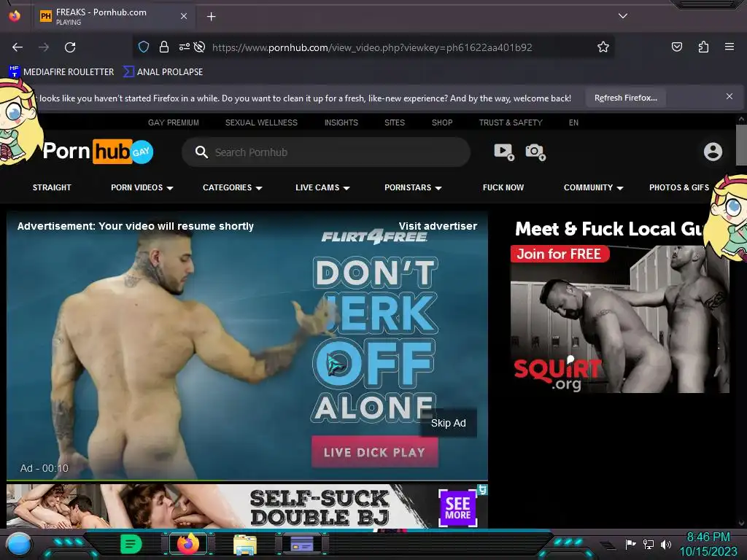The image size is (747, 560).
Task: Switch to Firefox on the taskbar
Action: (x=188, y=544)
